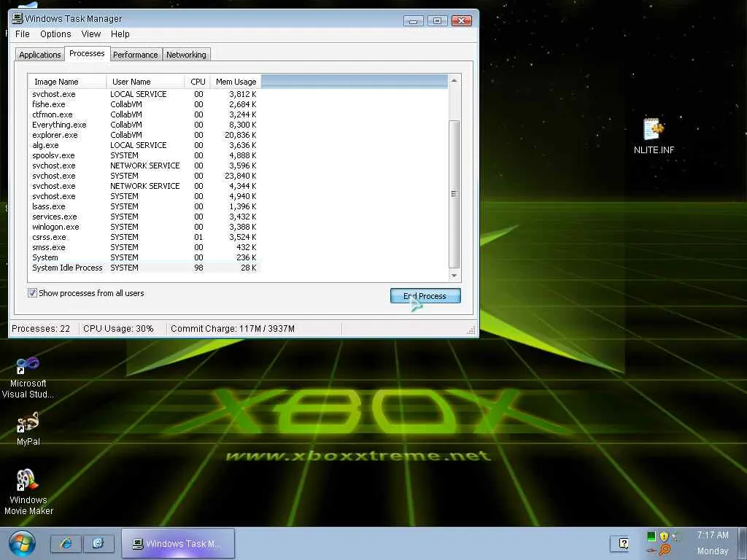The image size is (747, 560).
Task: Click the help speech bubble icon in the taskbar
Action: coord(623,543)
